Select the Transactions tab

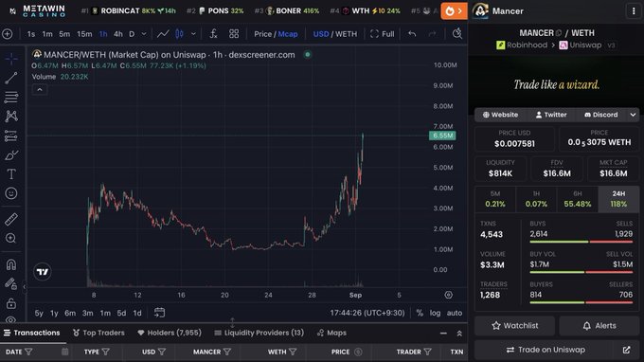(x=32, y=333)
